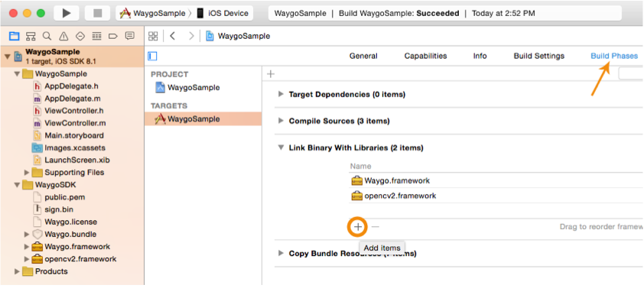Open the Report navigator speech-bubble icon
Image resolution: width=644 pixels, height=288 pixels.
(130, 36)
